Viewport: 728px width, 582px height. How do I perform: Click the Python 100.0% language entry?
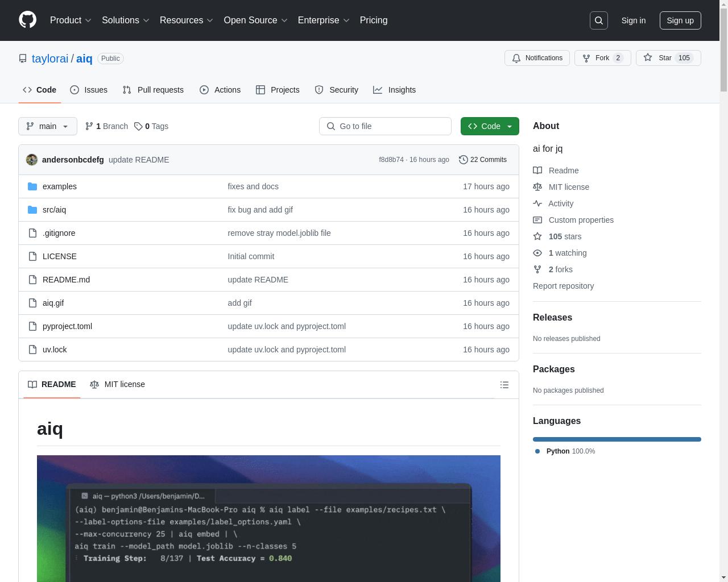click(565, 451)
